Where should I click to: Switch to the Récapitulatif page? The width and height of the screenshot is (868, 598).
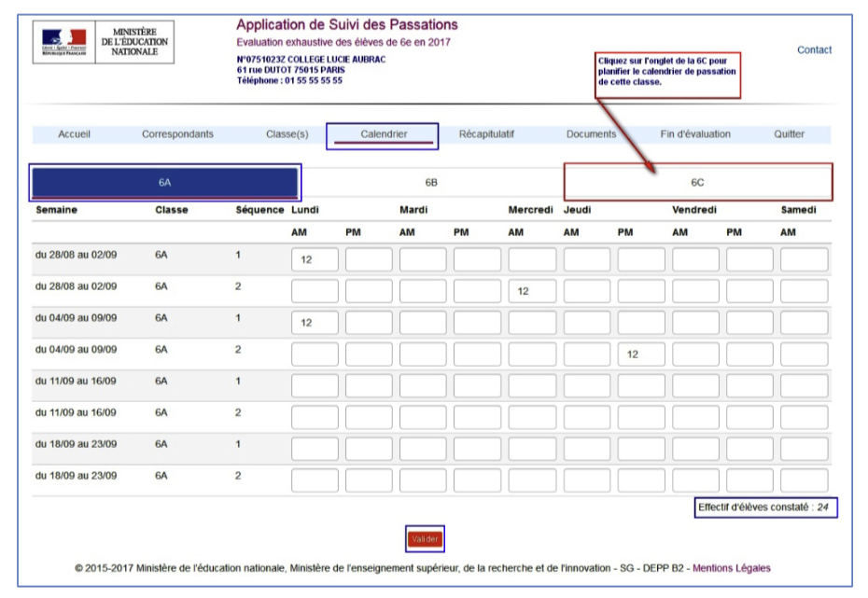click(x=486, y=133)
